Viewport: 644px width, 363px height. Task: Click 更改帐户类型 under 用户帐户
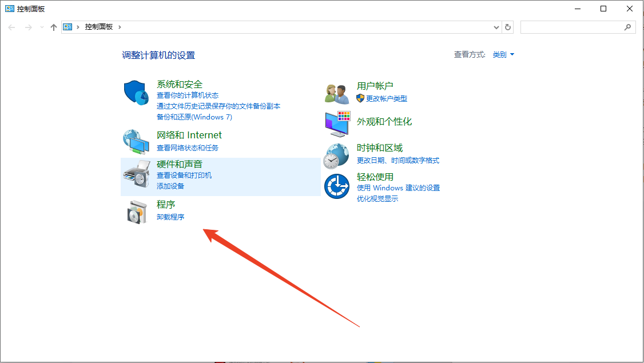[387, 98]
